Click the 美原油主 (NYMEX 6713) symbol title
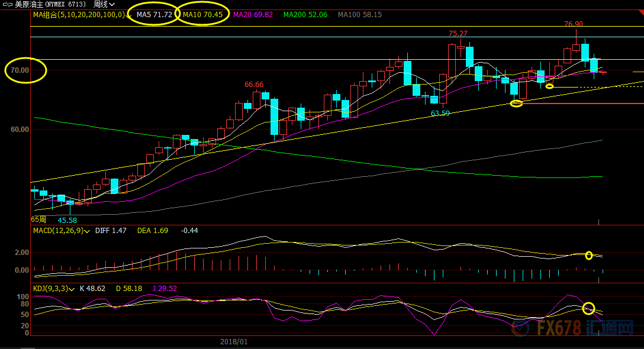Screen dimensions: 644x349 pyautogui.click(x=50, y=4)
